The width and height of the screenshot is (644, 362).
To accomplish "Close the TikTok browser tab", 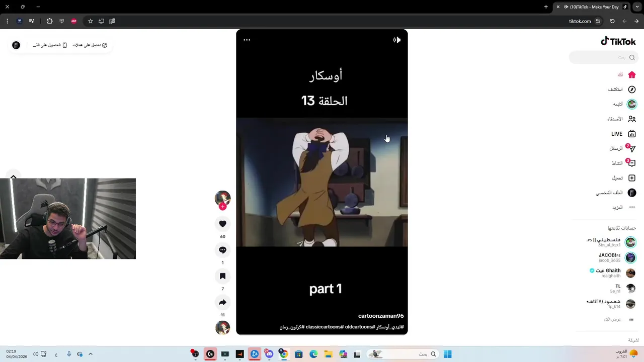I will coord(558,7).
